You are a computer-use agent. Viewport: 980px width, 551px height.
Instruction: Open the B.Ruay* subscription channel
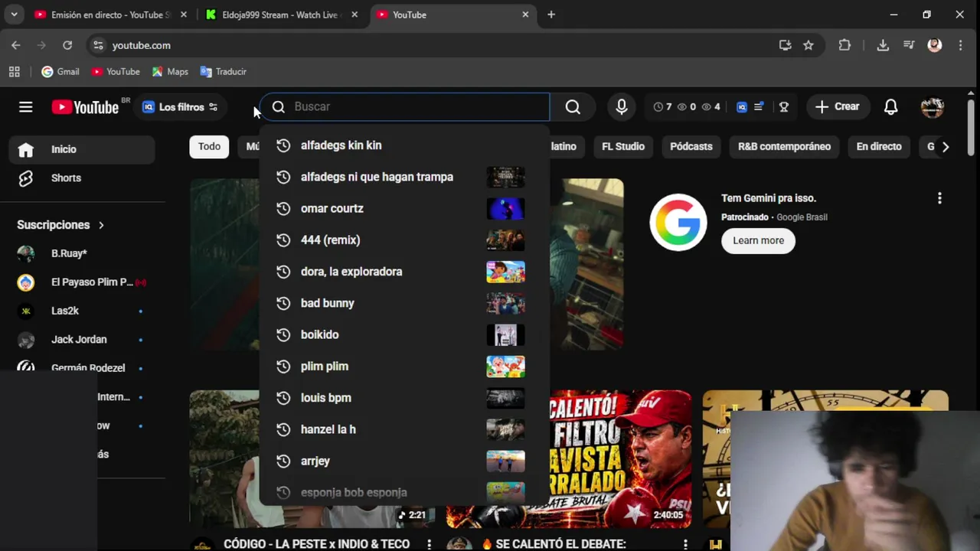(82, 253)
